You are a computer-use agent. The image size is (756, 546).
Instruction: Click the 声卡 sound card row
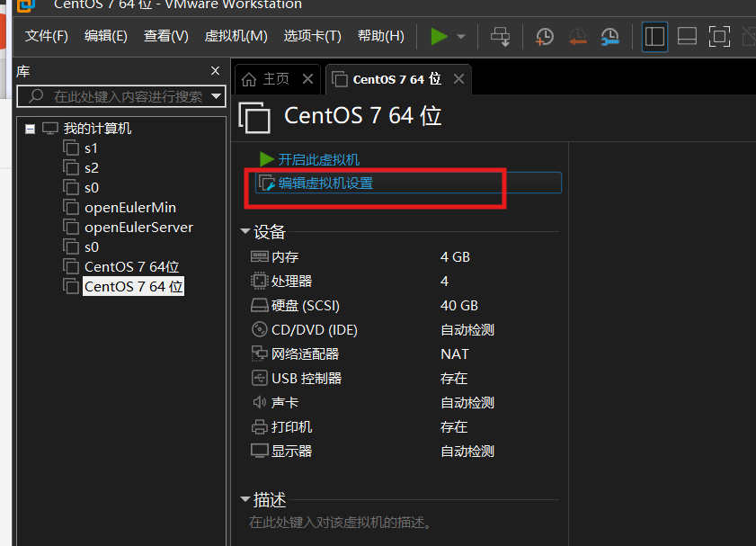(x=404, y=402)
